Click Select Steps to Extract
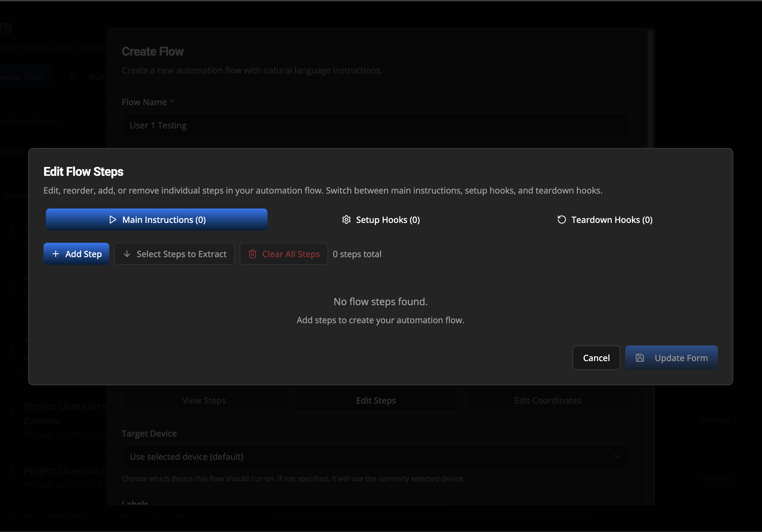Viewport: 762px width, 532px height. point(174,254)
